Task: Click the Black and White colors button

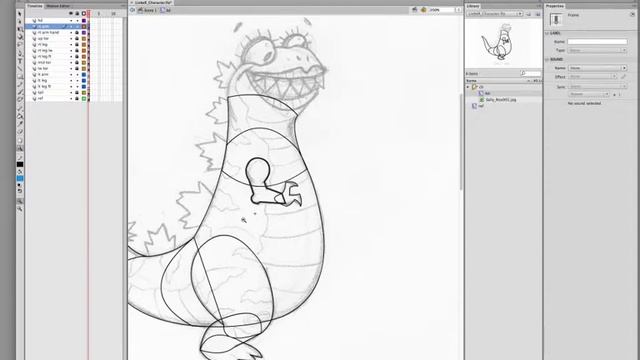Action: [20, 185]
